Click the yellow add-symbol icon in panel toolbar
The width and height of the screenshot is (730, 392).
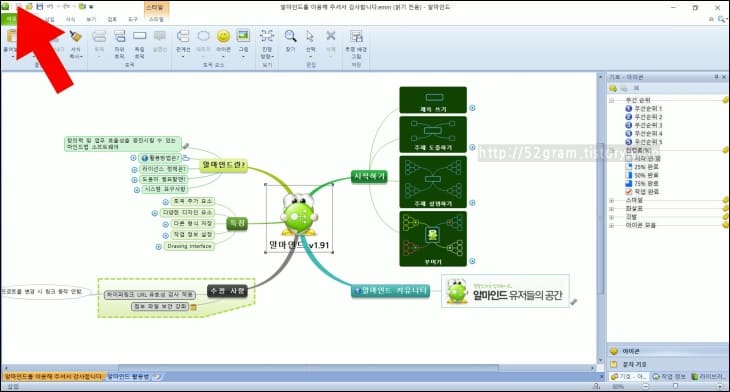[613, 88]
